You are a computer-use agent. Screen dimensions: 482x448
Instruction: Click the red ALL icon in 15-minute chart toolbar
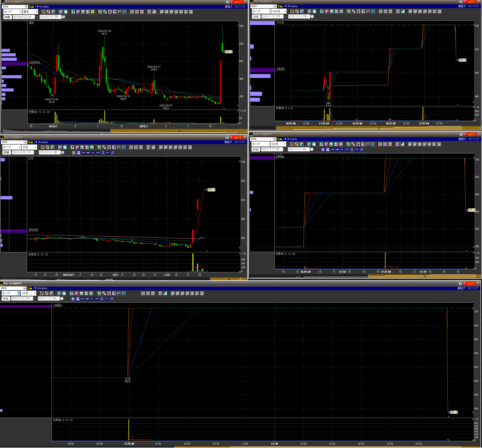click(390, 11)
